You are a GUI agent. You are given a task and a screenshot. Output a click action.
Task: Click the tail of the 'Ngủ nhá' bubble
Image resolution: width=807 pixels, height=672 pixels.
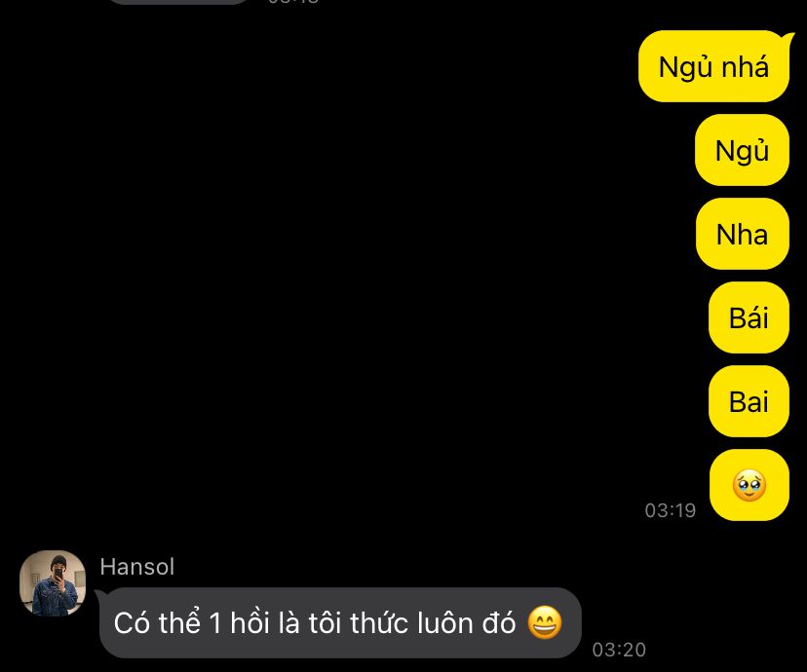(x=789, y=37)
